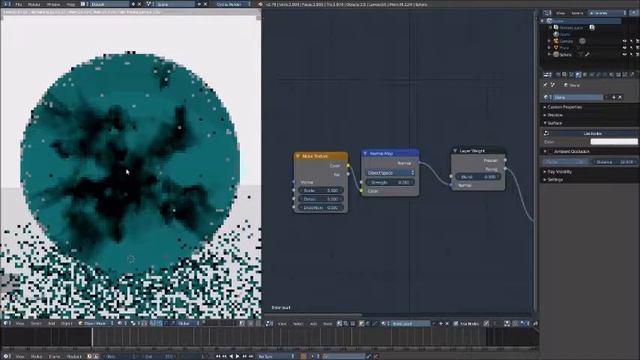This screenshot has width=640, height=360.
Task: Open the Object Space dropdown in Normal Map
Action: [390, 173]
